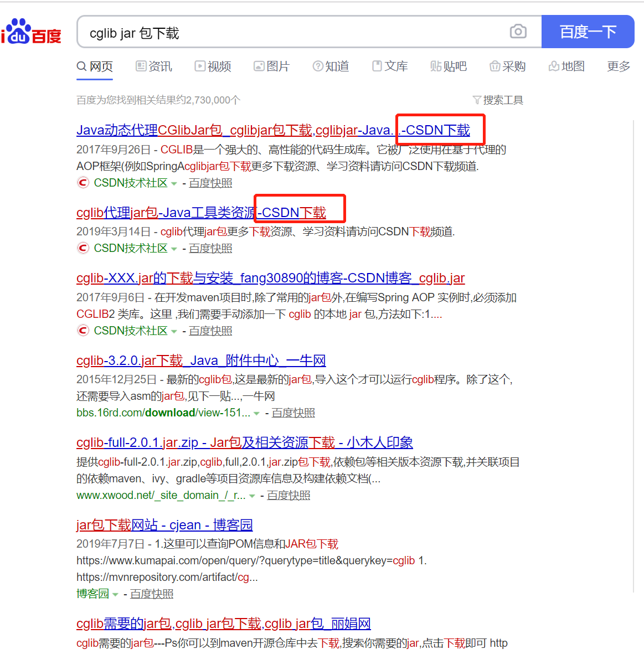Open camera image search icon
This screenshot has width=644, height=654.
(x=518, y=31)
